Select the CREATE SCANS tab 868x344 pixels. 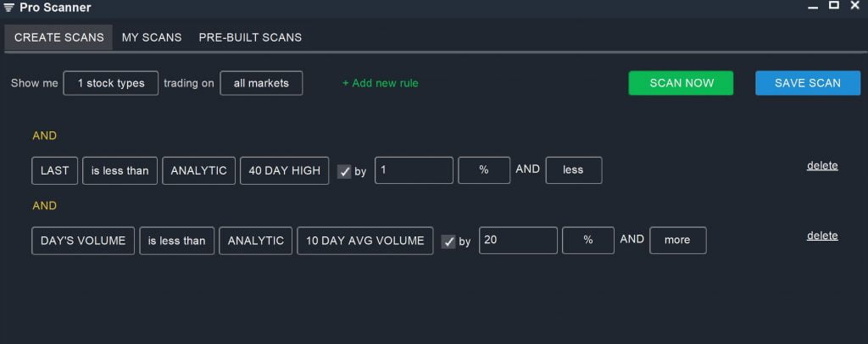coord(58,37)
